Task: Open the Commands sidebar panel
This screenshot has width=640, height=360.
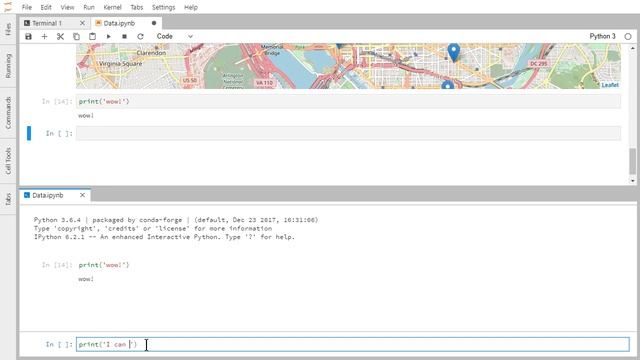Action: click(x=9, y=113)
